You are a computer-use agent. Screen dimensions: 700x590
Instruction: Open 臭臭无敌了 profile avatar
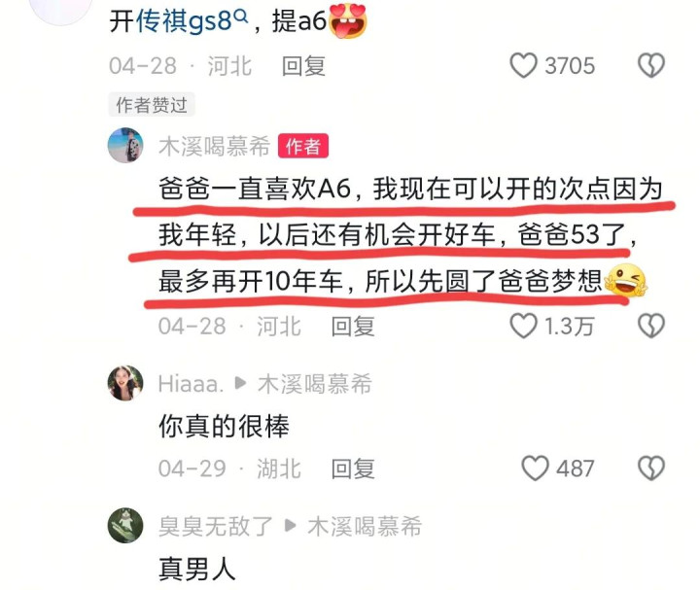[x=125, y=525]
